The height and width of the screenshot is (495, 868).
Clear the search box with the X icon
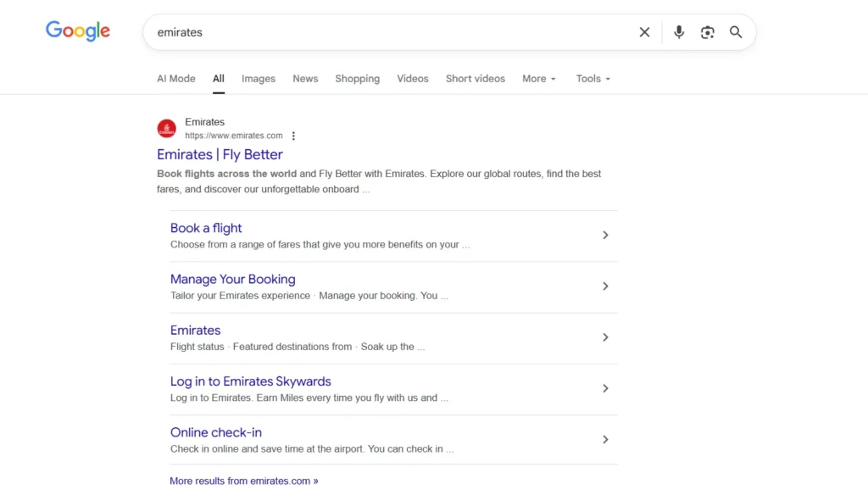point(644,31)
